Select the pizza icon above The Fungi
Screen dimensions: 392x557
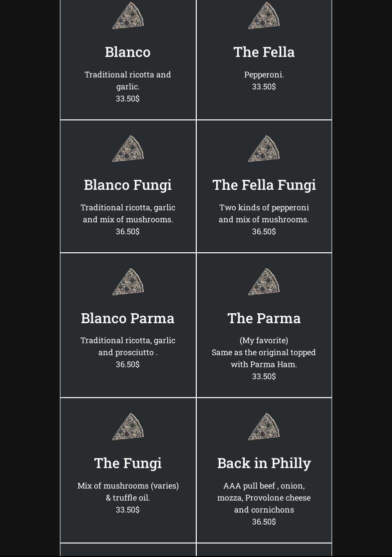click(128, 427)
